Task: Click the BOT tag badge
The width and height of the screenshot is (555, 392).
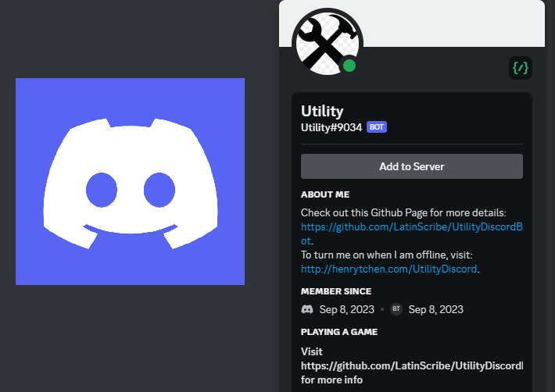Action: [377, 127]
